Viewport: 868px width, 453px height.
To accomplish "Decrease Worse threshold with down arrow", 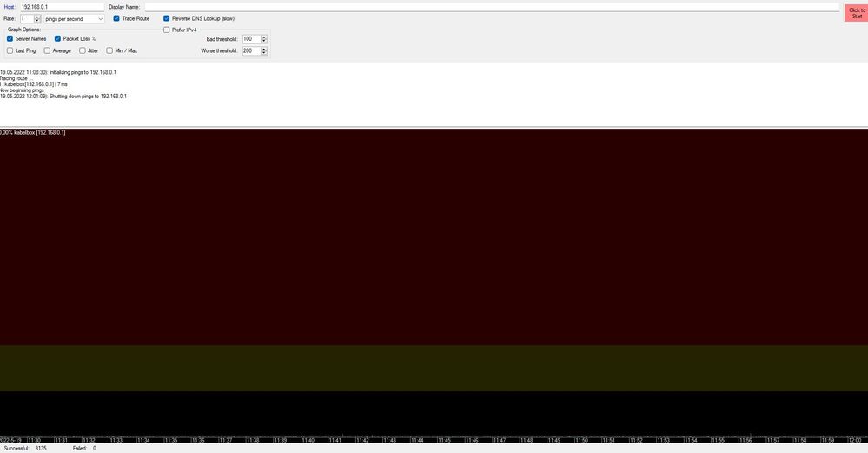I will pyautogui.click(x=264, y=53).
